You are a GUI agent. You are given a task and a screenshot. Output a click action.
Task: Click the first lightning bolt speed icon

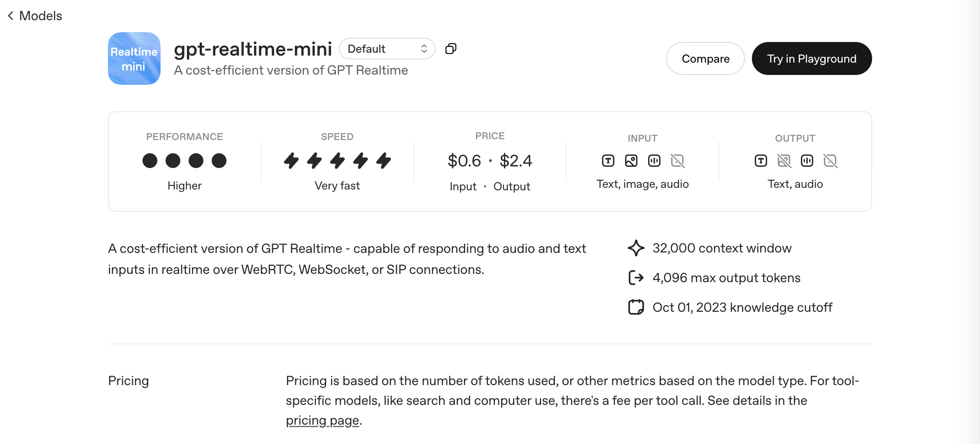(x=291, y=161)
